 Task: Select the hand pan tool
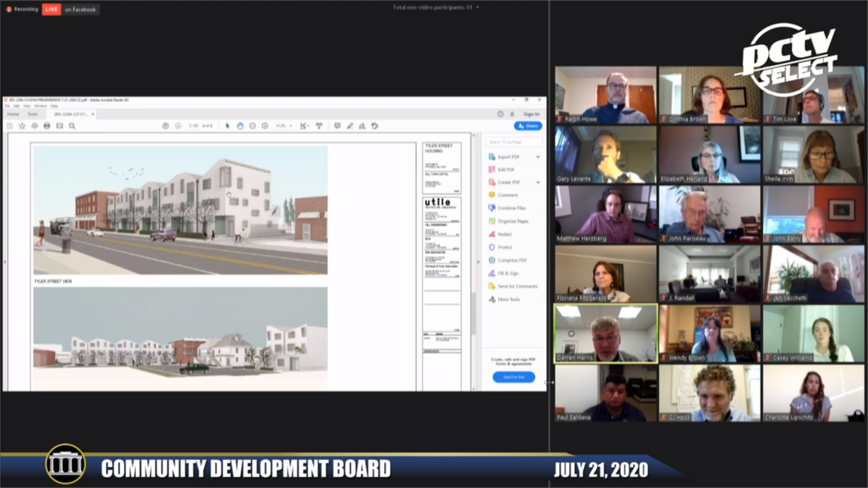point(240,126)
